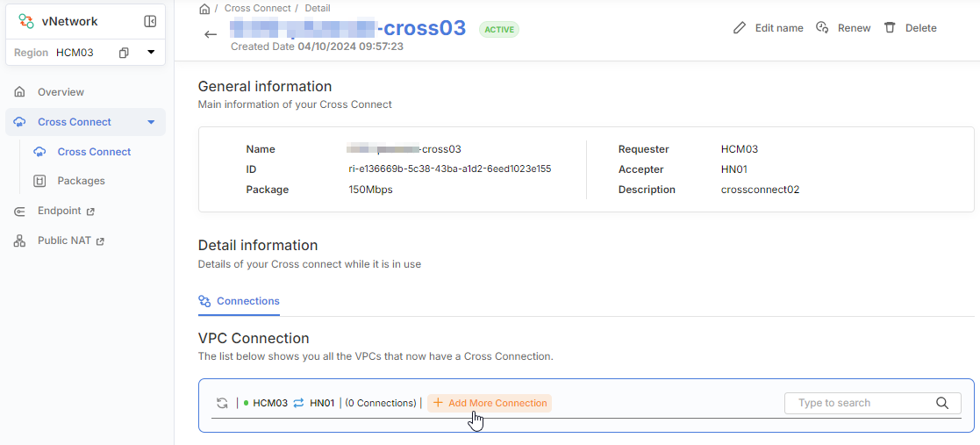
Task: Click the vNetwork logo icon
Action: coord(26,21)
